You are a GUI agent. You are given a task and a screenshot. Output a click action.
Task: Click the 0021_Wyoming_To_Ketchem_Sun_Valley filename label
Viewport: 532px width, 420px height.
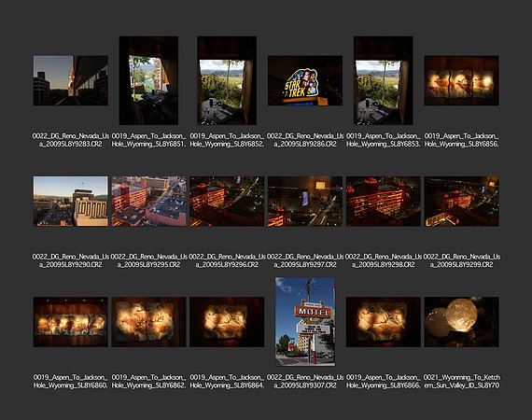pyautogui.click(x=461, y=382)
